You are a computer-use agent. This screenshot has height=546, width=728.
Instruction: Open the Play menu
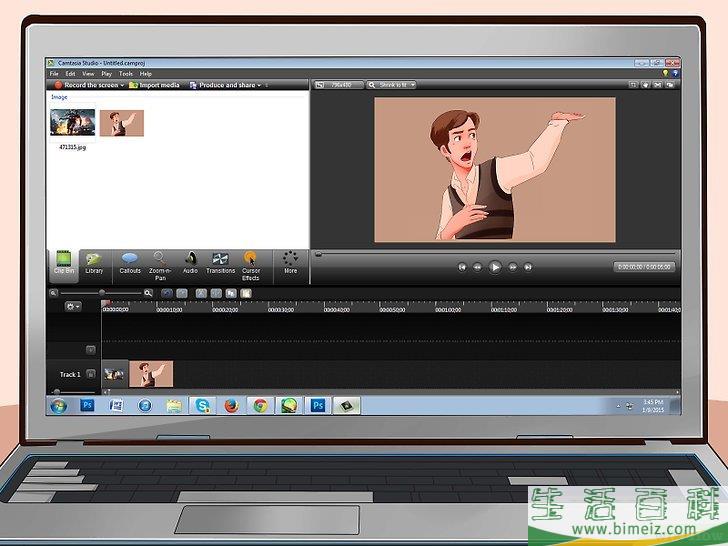coord(107,74)
